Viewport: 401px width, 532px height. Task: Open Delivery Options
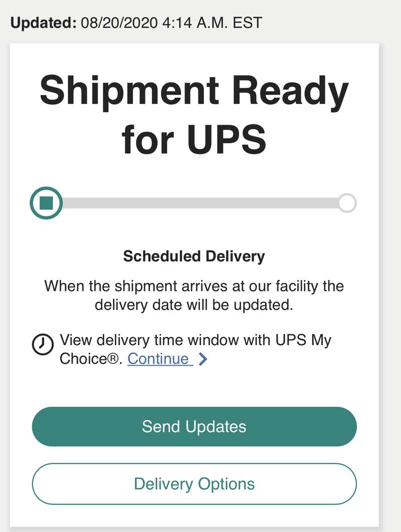coord(194,484)
